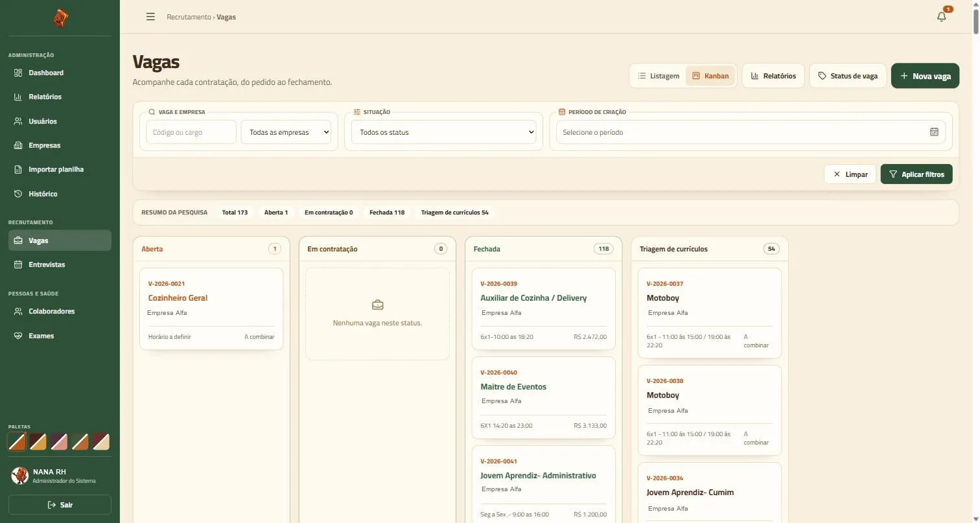Click the Colaboradores people icon in sidebar
The width and height of the screenshot is (980, 523).
point(18,311)
